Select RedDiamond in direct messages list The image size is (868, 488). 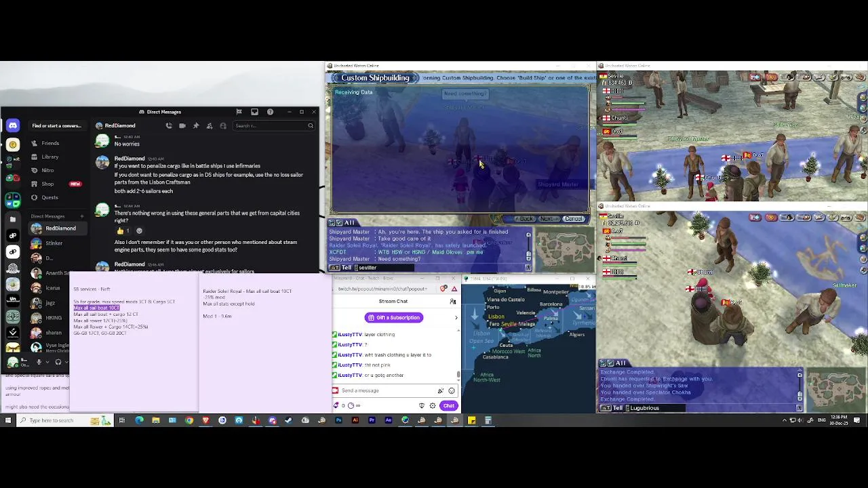tap(57, 228)
